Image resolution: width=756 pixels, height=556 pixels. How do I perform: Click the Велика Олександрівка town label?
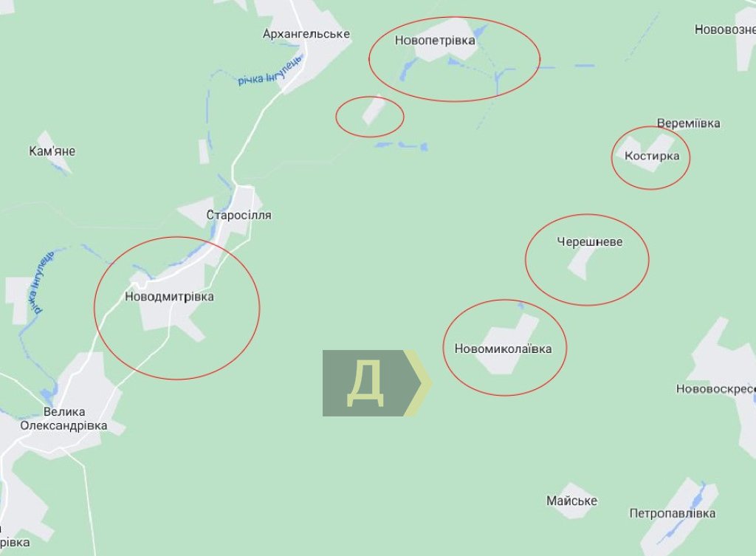pyautogui.click(x=63, y=419)
